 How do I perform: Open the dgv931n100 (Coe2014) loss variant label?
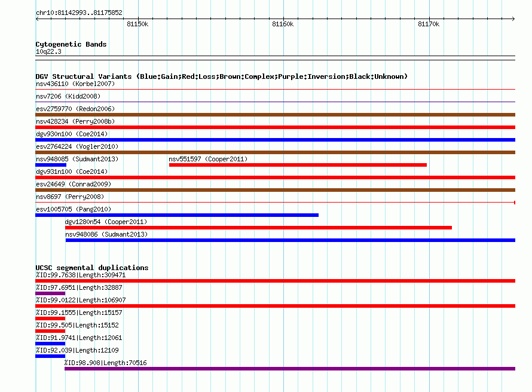[72, 171]
